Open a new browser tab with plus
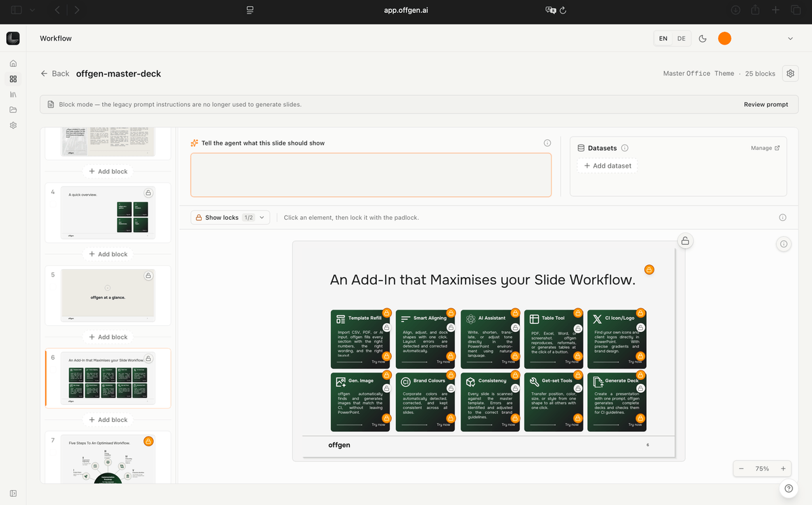Screen dimensions: 812x505 (x=776, y=10)
